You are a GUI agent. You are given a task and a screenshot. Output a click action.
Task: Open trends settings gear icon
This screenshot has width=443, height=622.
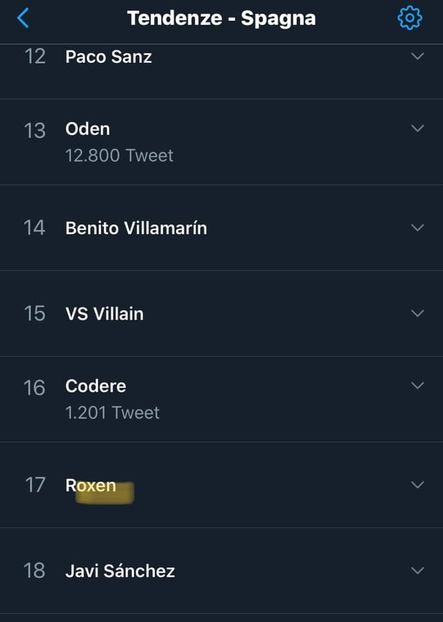click(410, 18)
